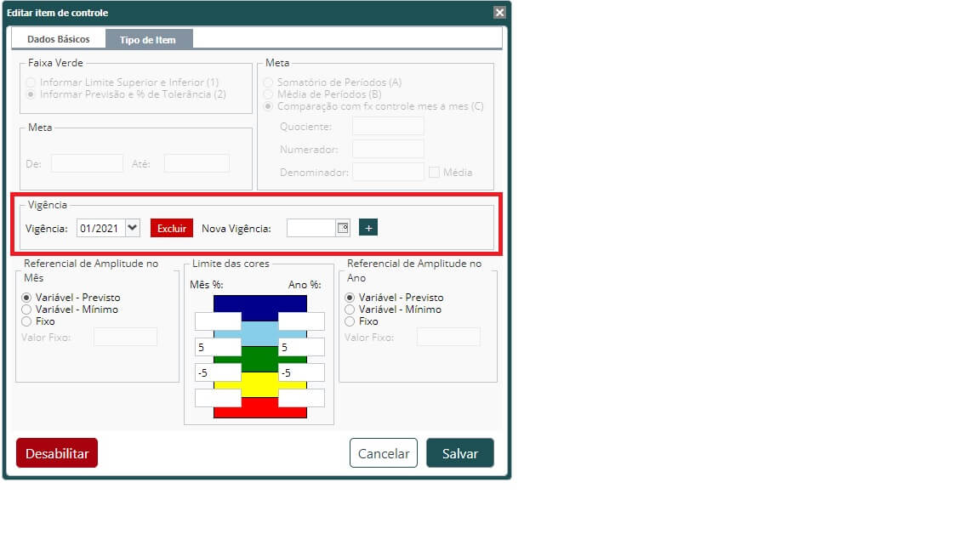This screenshot has height=551, width=980.
Task: Save changes with the Salvar button
Action: (460, 453)
